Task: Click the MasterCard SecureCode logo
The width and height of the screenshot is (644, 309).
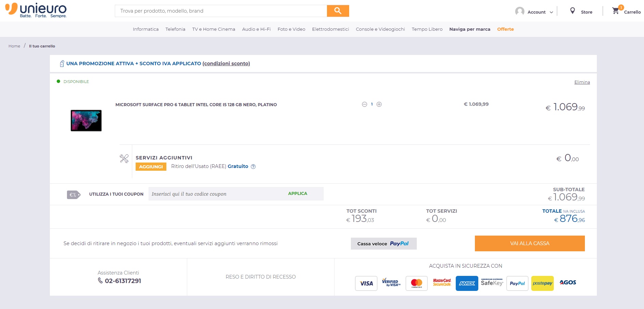Action: pos(442,282)
